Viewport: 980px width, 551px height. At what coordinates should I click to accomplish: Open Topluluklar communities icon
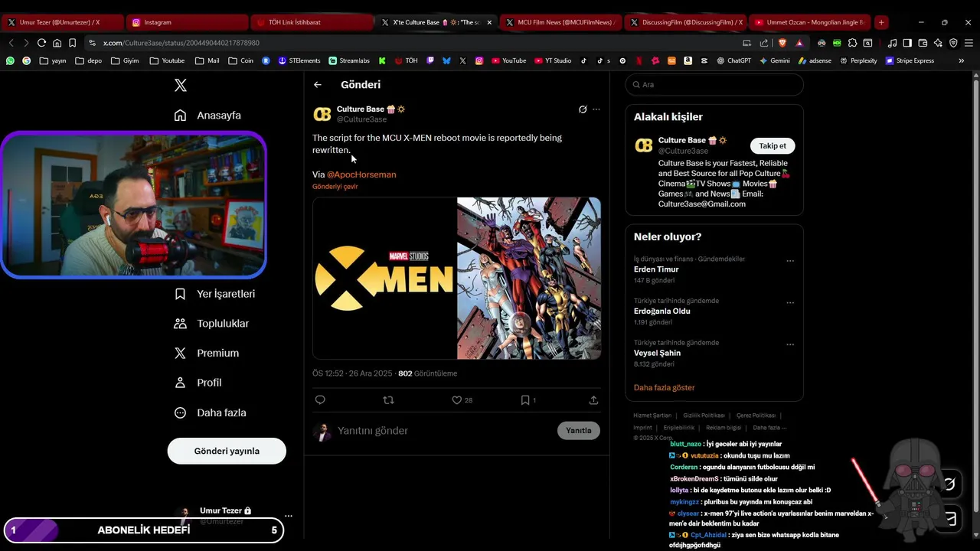[180, 324]
